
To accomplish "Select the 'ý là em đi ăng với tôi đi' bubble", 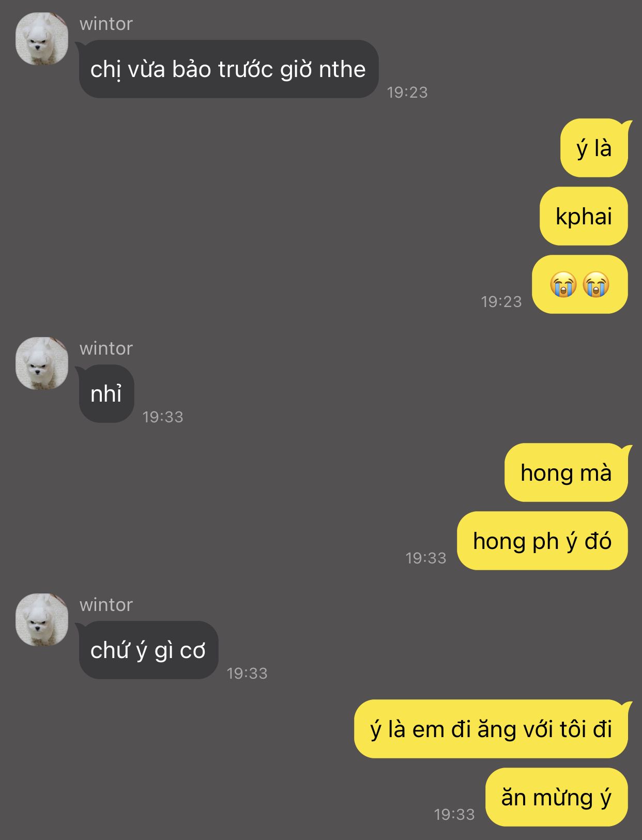I will pyautogui.click(x=491, y=729).
